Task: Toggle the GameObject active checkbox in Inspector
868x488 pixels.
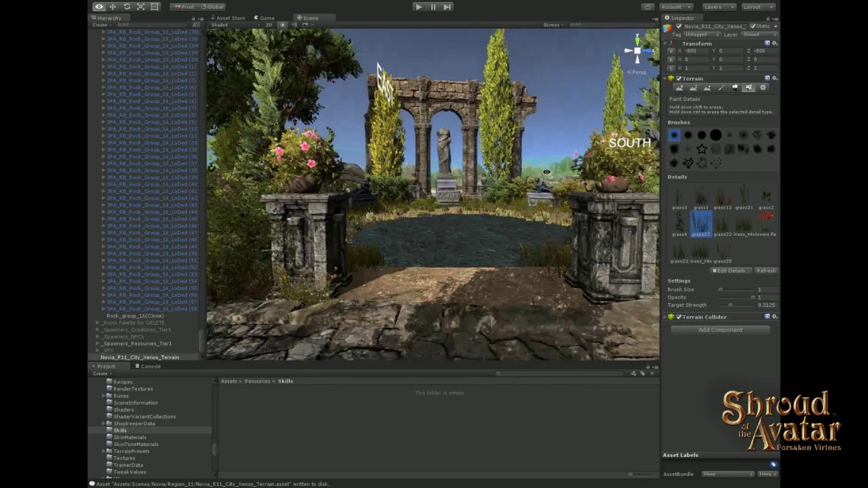Action: [679, 26]
